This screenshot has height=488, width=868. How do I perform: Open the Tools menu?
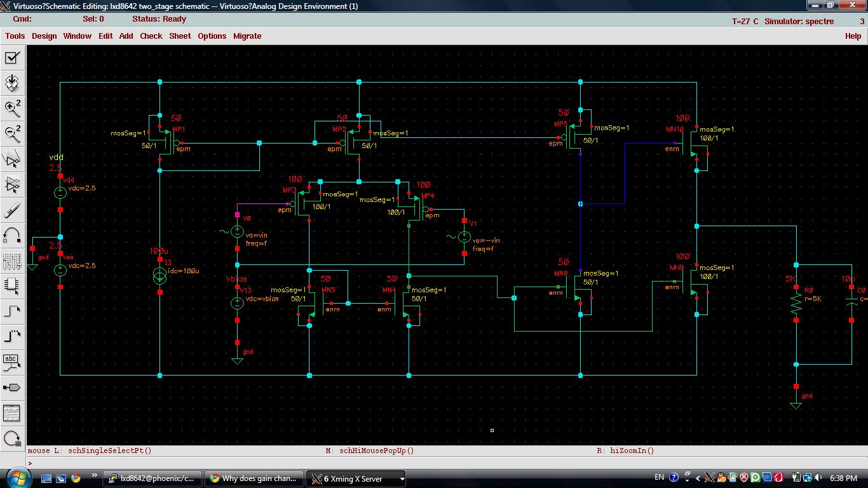pyautogui.click(x=15, y=36)
